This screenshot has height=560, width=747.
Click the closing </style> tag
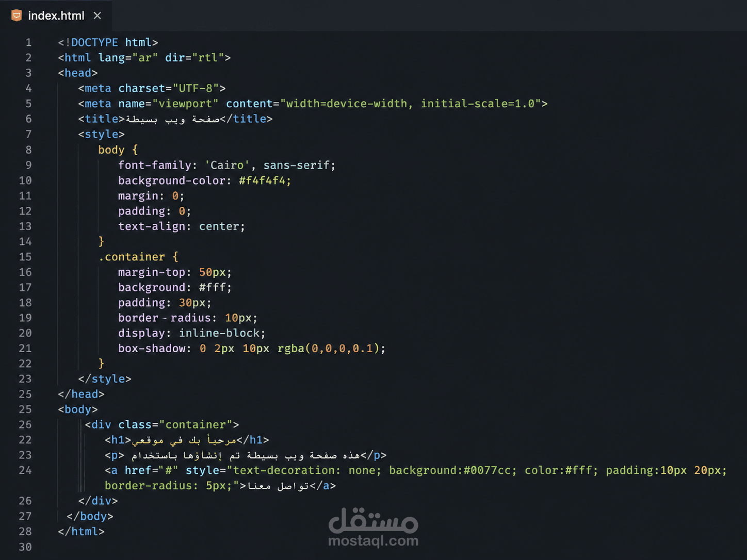click(105, 379)
